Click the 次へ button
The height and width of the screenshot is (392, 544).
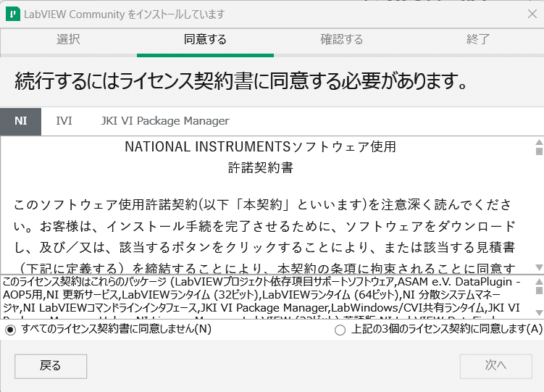495,367
